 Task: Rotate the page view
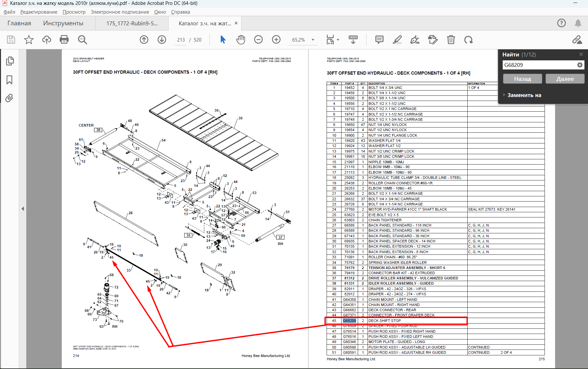point(468,40)
